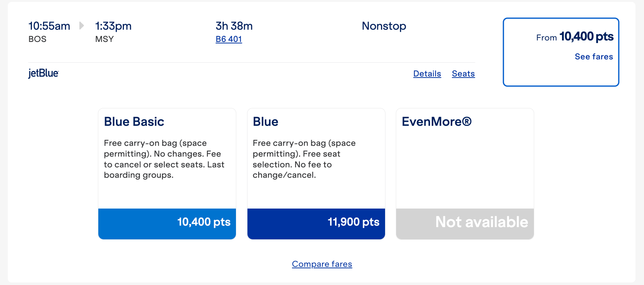Click the EvenMore® card title
Screen dimensions: 644x285
point(437,121)
